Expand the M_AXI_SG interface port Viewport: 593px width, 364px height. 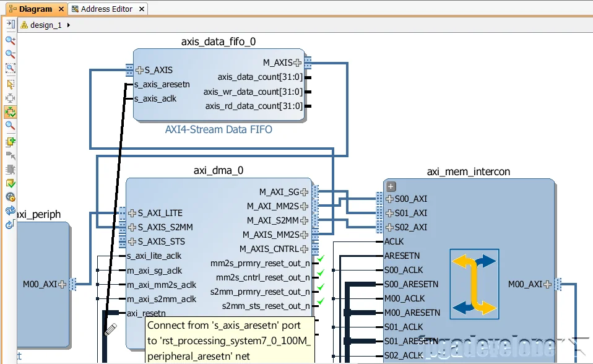[304, 193]
